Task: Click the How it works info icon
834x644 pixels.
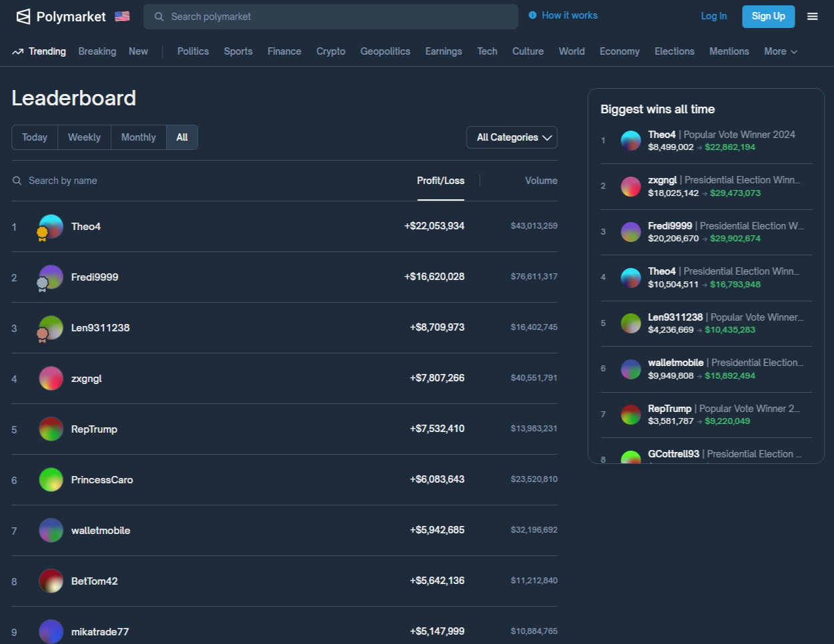Action: pos(533,15)
